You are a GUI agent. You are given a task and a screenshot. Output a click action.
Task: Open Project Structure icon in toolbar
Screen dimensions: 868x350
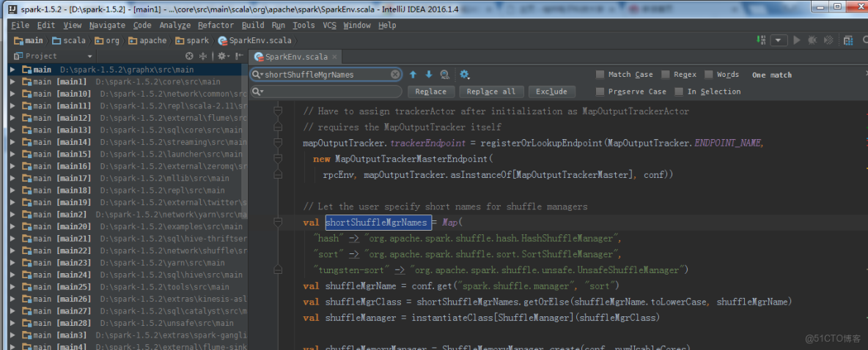(849, 40)
